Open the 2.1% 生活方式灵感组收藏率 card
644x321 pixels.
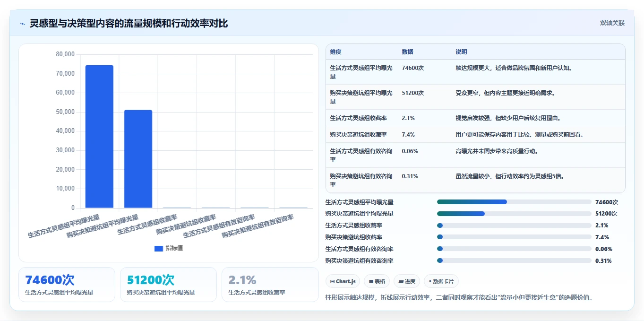click(x=270, y=285)
